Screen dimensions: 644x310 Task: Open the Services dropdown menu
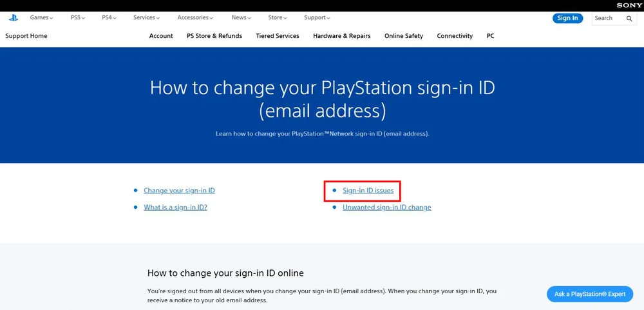point(146,17)
